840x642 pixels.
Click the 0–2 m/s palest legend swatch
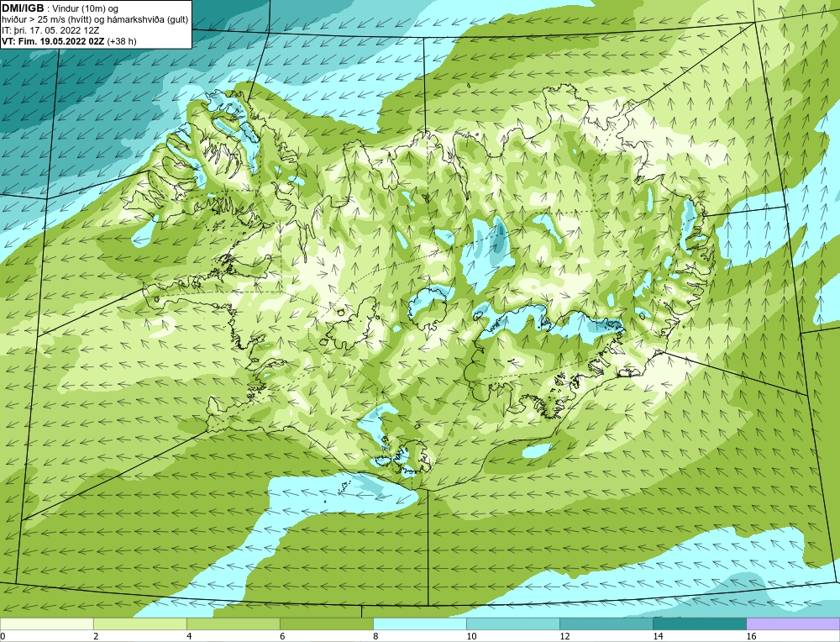(x=46, y=624)
